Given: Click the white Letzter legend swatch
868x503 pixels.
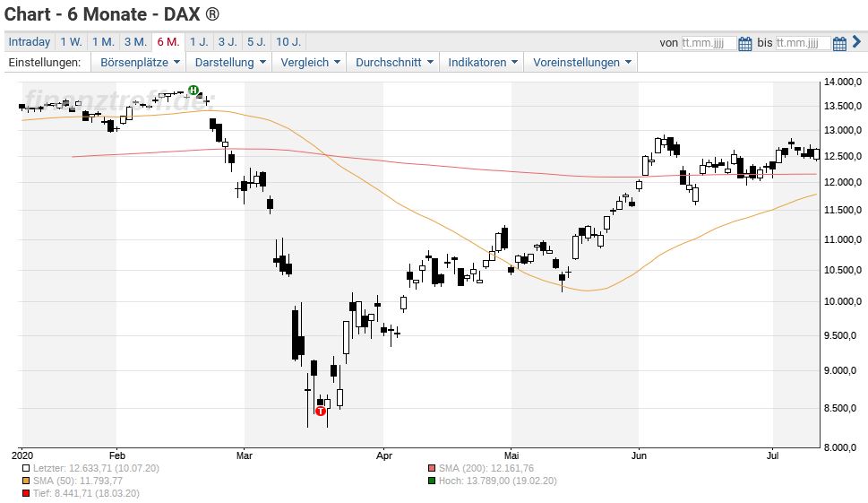Looking at the screenshot, I should pyautogui.click(x=26, y=469).
